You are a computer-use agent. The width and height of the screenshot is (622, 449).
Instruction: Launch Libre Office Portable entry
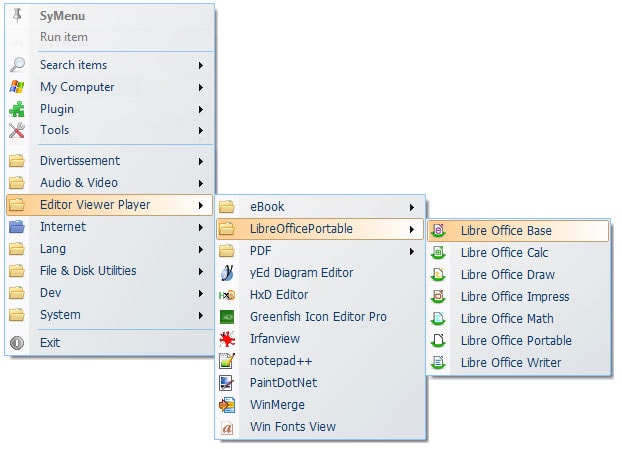[x=518, y=341]
